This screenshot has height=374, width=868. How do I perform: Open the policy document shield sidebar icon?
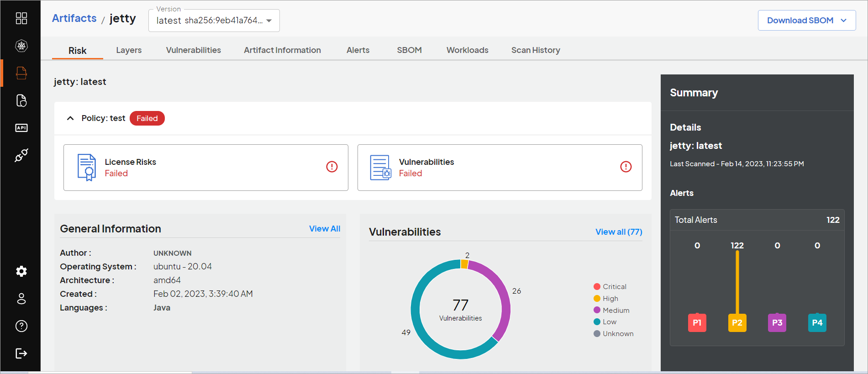[x=21, y=100]
